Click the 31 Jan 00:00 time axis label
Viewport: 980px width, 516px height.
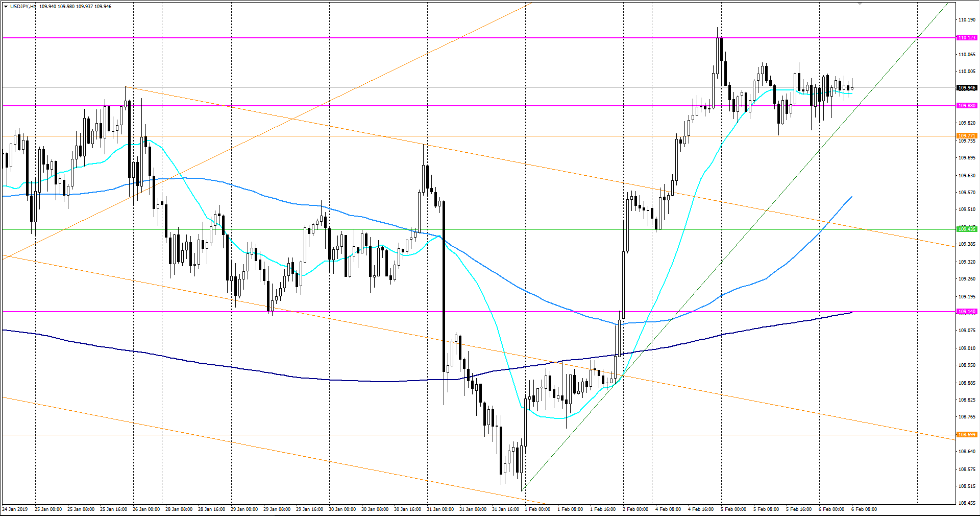click(x=440, y=509)
